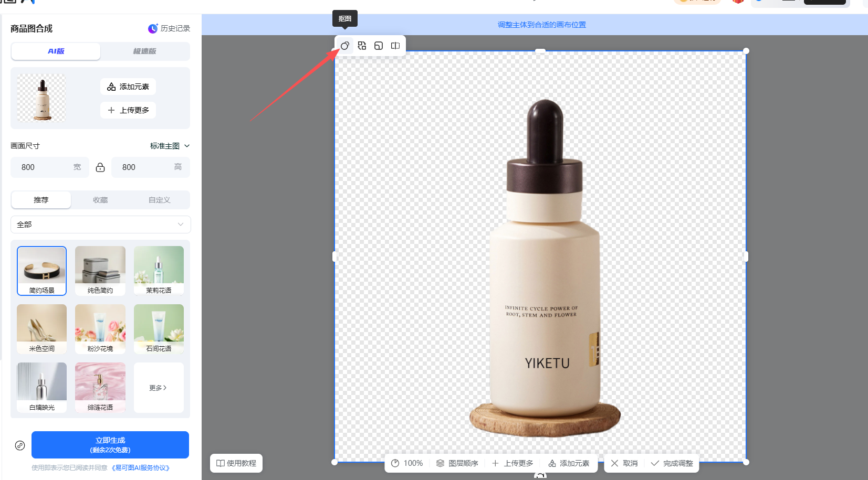Screen dimensions: 868x480
Task: Click the right-edge middle selection handle
Action: coord(746,257)
